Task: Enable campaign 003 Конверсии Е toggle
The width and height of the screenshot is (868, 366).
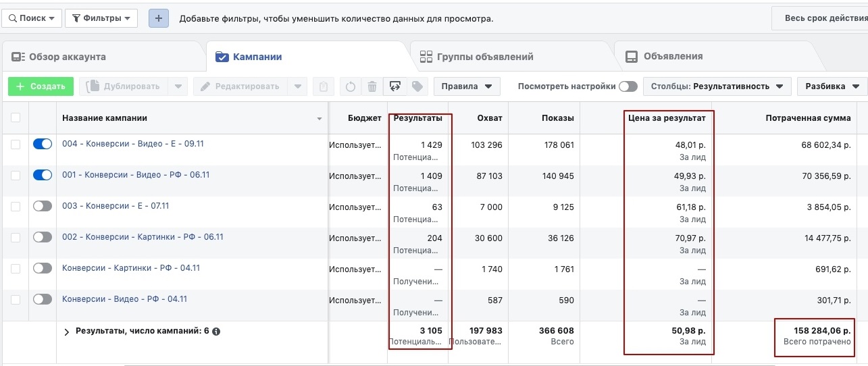Action: (x=43, y=206)
